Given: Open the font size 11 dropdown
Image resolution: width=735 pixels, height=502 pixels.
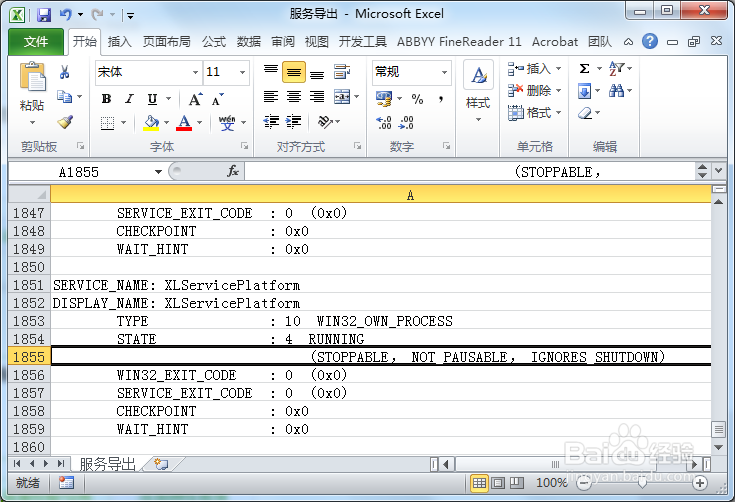Looking at the screenshot, I should click(242, 72).
